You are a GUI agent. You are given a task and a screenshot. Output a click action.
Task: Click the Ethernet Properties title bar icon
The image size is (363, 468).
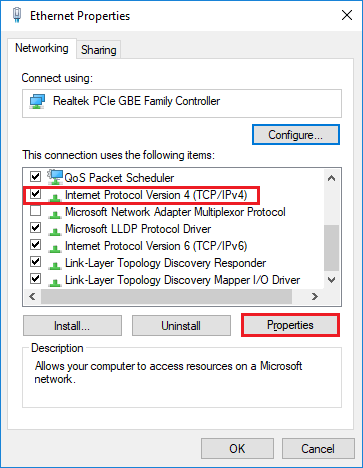17,15
